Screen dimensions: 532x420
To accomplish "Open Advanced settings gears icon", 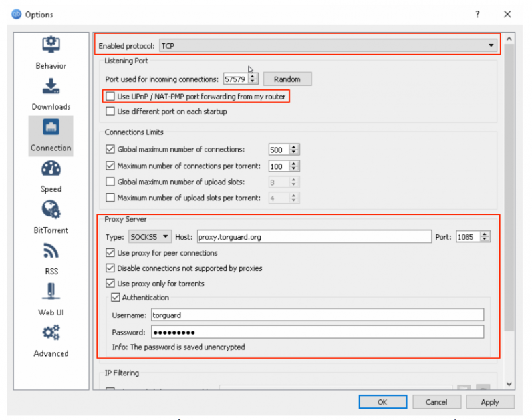I will pyautogui.click(x=51, y=333).
